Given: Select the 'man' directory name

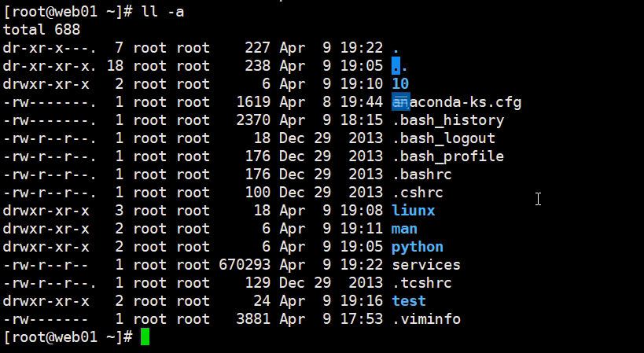Looking at the screenshot, I should pos(404,229).
